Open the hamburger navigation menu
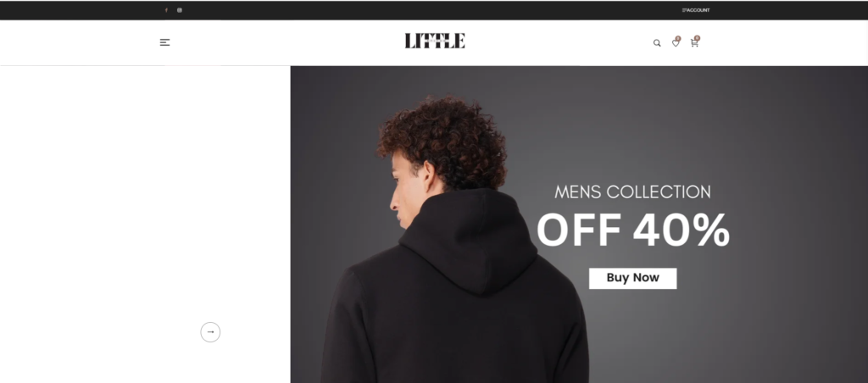Viewport: 868px width, 383px height. tap(165, 42)
